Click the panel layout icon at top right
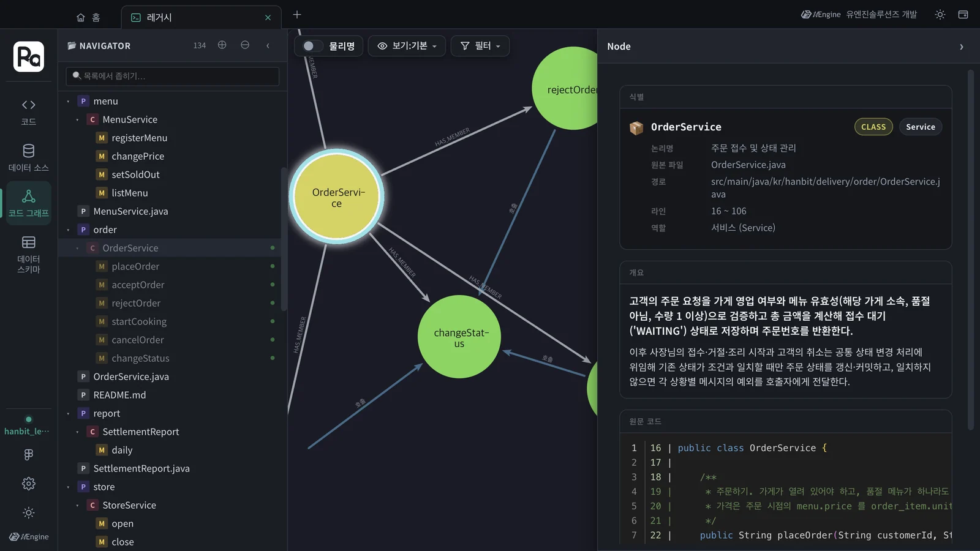980x551 pixels. click(963, 15)
